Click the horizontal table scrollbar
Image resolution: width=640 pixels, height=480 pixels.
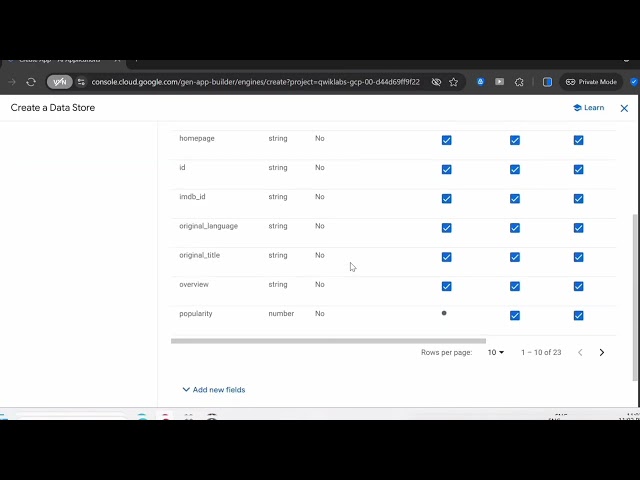(328, 341)
